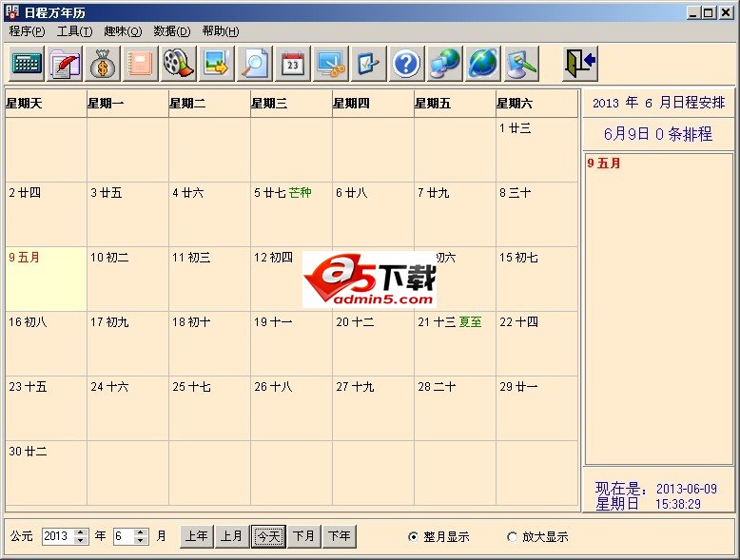Minimize the 日程万年历 window
This screenshot has width=740, height=560.
[692, 12]
